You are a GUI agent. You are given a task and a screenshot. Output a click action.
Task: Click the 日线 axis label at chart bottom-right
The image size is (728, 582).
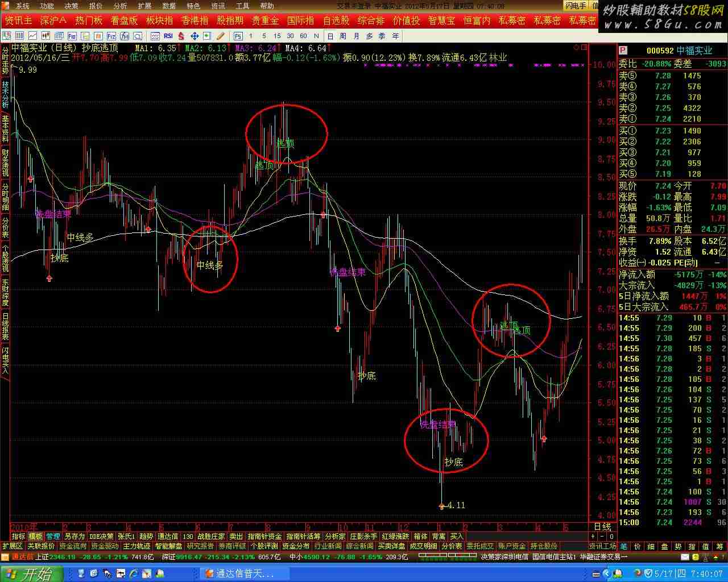602,527
